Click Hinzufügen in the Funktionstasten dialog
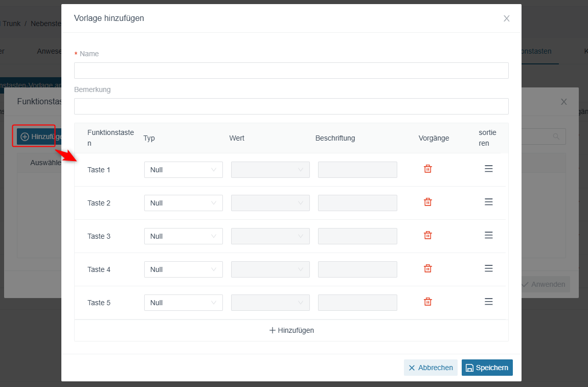Viewport: 588px width, 387px height. click(x=39, y=136)
